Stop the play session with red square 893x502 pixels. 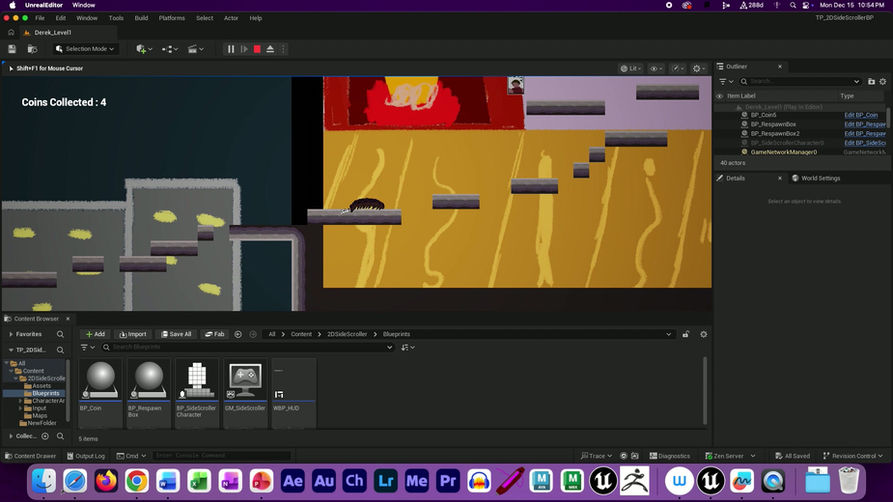257,49
